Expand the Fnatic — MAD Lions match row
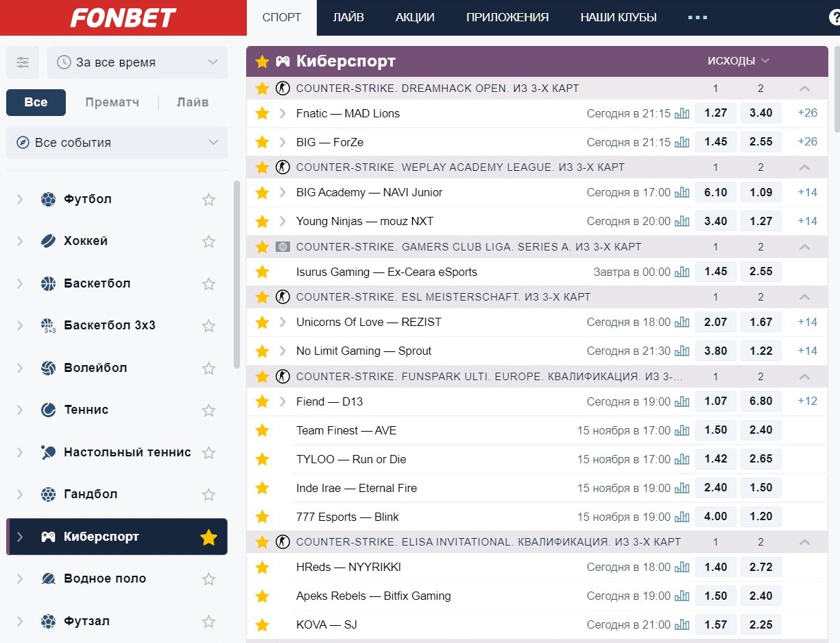The height and width of the screenshot is (643, 840). click(x=283, y=113)
